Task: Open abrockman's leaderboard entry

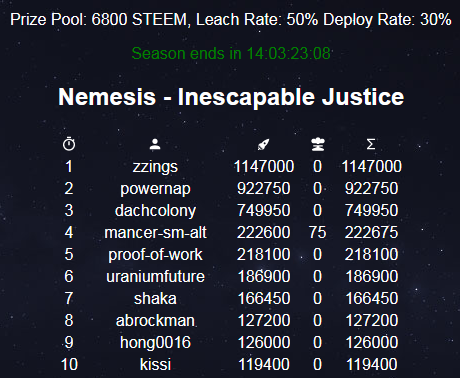Action: coord(155,321)
